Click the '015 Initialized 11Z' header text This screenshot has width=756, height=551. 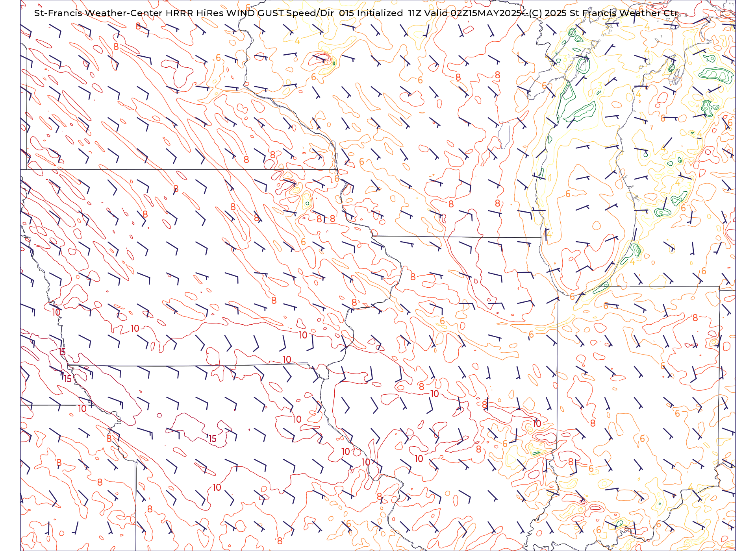(x=380, y=13)
